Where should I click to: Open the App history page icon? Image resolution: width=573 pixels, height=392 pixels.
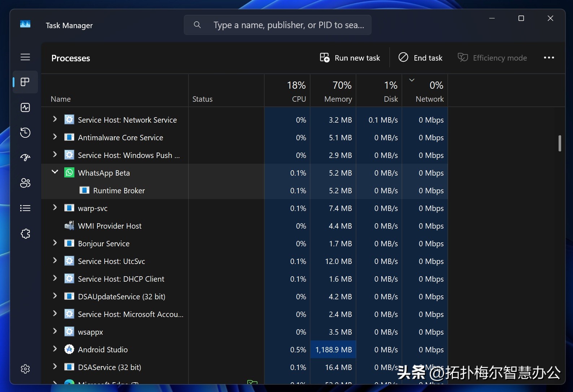pos(25,133)
